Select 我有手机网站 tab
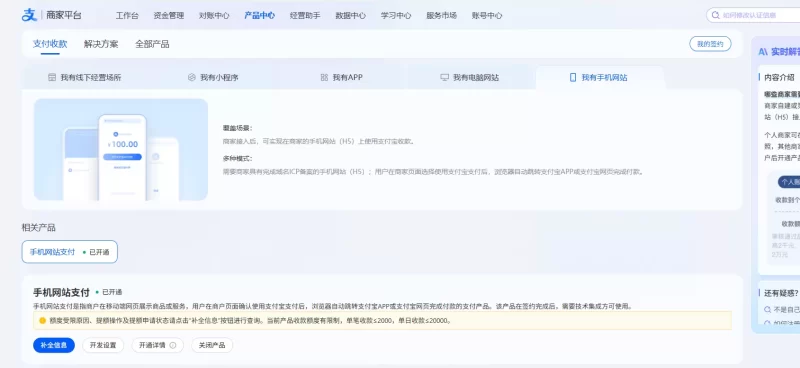This screenshot has width=800, height=368. (x=599, y=78)
